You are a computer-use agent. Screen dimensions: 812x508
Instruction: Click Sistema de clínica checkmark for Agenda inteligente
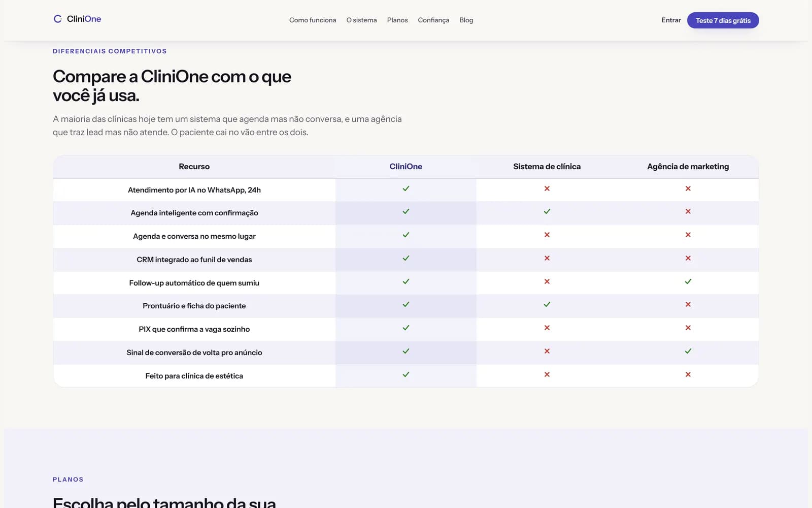tap(547, 211)
